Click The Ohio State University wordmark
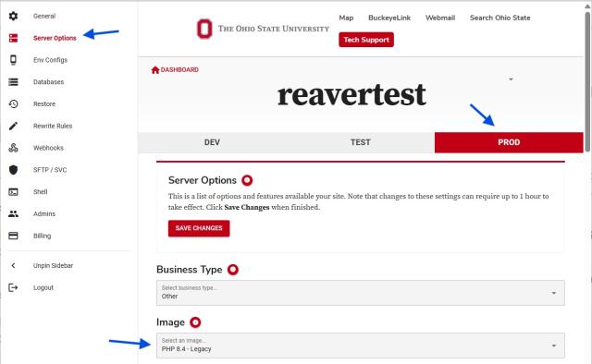This screenshot has height=364, width=592. pyautogui.click(x=274, y=29)
